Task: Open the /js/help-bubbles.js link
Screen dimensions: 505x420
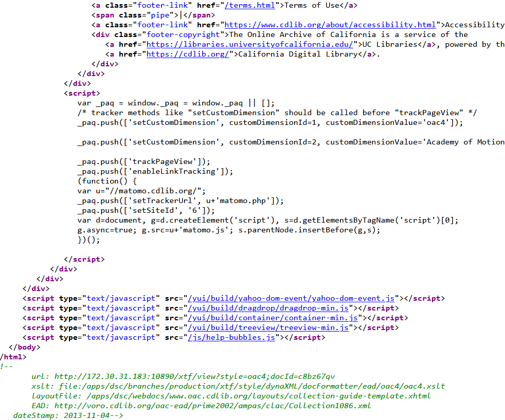Action: (231, 338)
